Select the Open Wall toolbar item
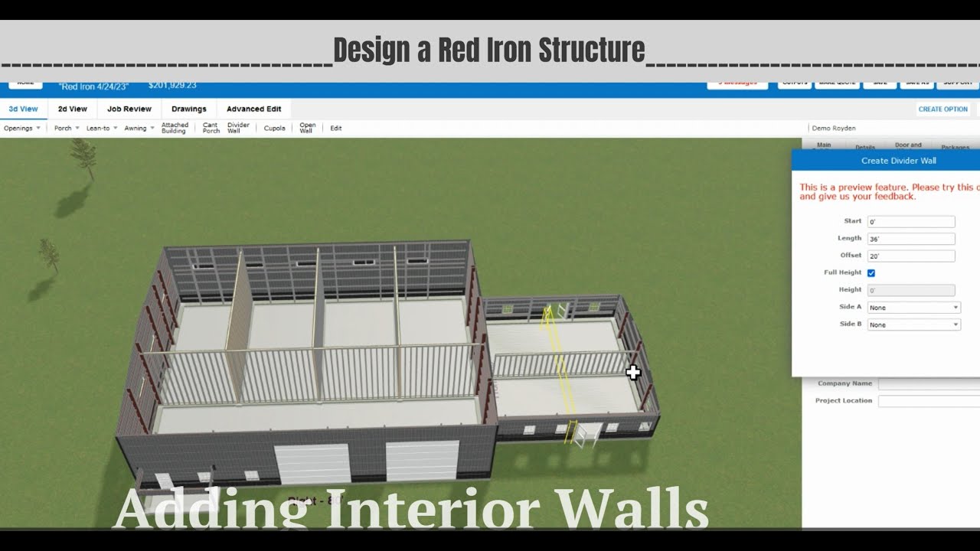Viewport: 980px width, 551px height. 307,128
